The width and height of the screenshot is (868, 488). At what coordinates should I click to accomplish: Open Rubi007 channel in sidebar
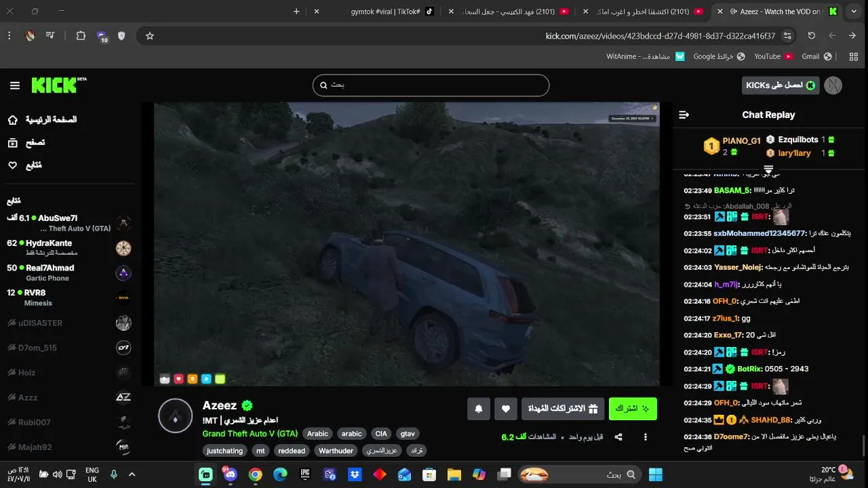pyautogui.click(x=68, y=422)
